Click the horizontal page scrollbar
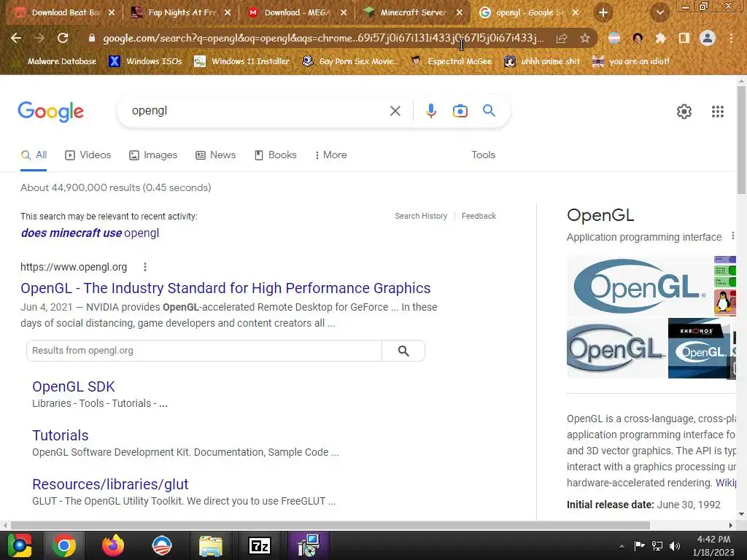Image resolution: width=747 pixels, height=560 pixels. pos(330,525)
